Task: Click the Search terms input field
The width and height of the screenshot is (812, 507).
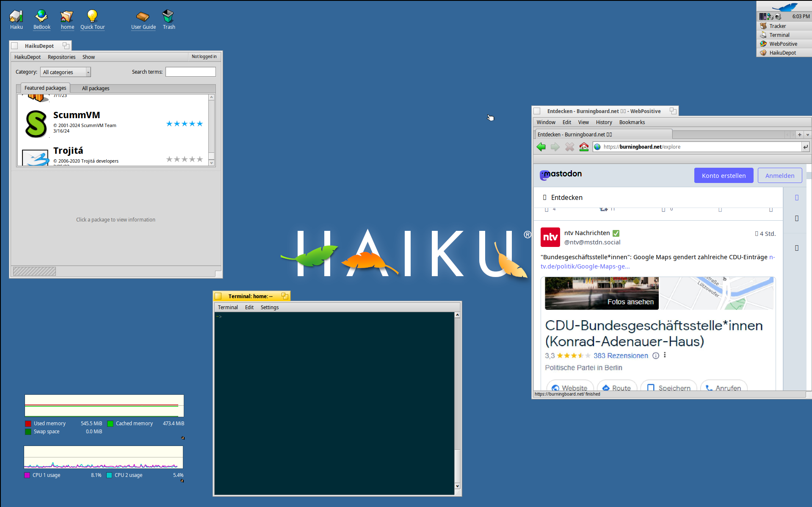Action: (190, 72)
